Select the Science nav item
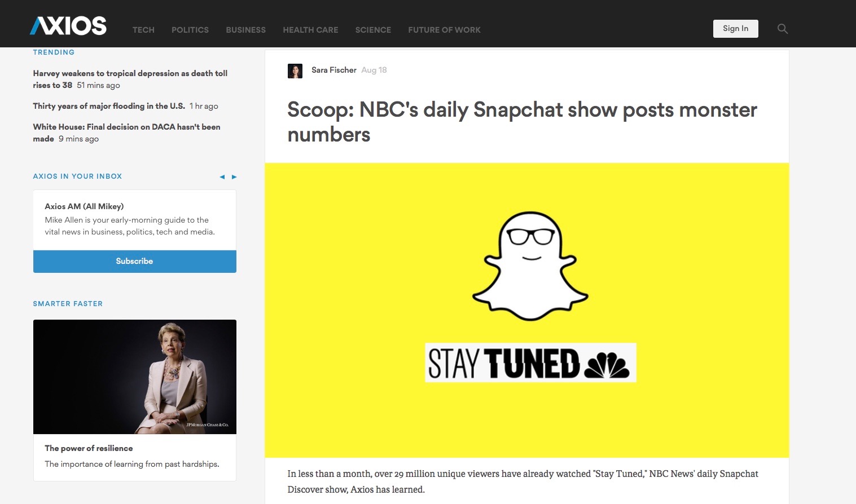856x504 pixels. click(x=373, y=30)
